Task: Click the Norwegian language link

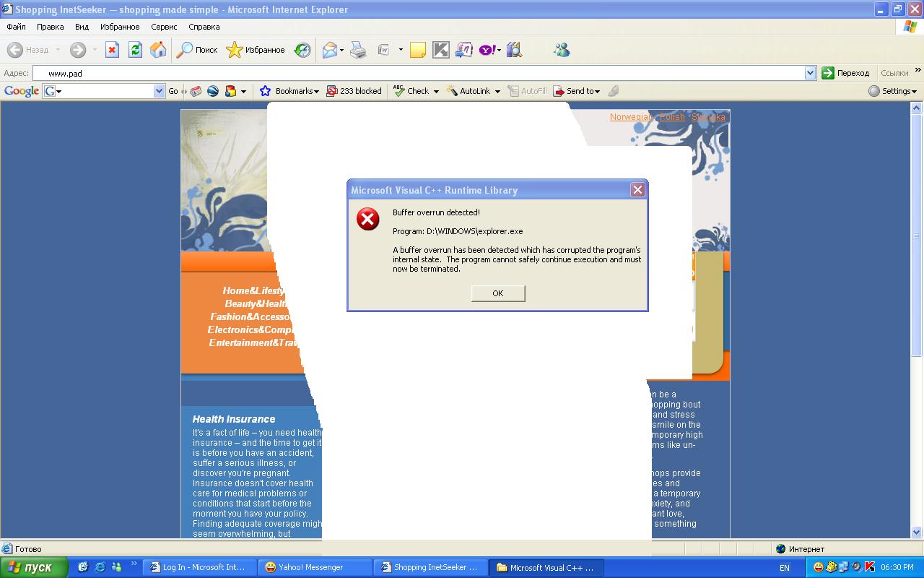Action: click(631, 117)
